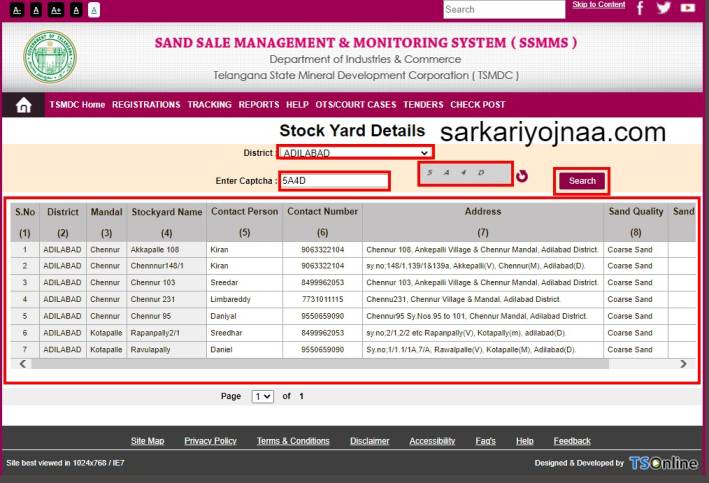The height and width of the screenshot is (483, 709).
Task: Click the Stockyard Name column header
Action: tap(167, 222)
